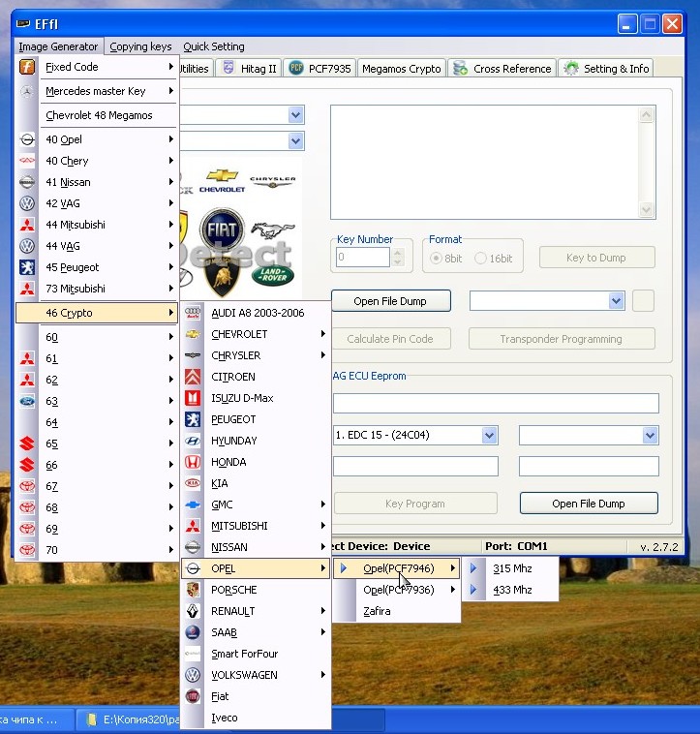Click the upper Open File Dump button
The width and height of the screenshot is (700, 734).
coord(390,301)
